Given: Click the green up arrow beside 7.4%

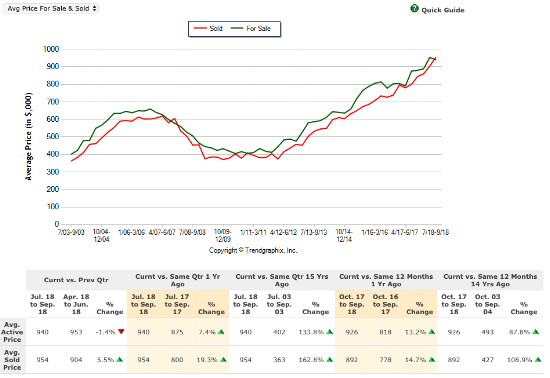Looking at the screenshot, I should tap(221, 332).
